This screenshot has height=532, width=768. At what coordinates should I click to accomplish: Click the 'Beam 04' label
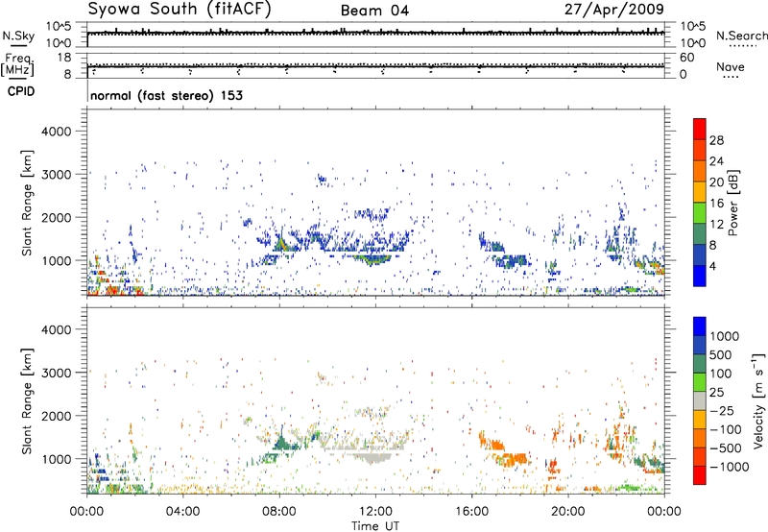374,11
